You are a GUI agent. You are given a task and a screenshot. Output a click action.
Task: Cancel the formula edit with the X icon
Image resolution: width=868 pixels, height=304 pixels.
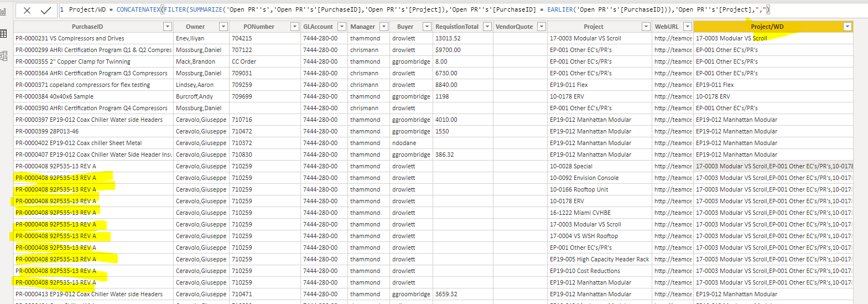click(27, 10)
